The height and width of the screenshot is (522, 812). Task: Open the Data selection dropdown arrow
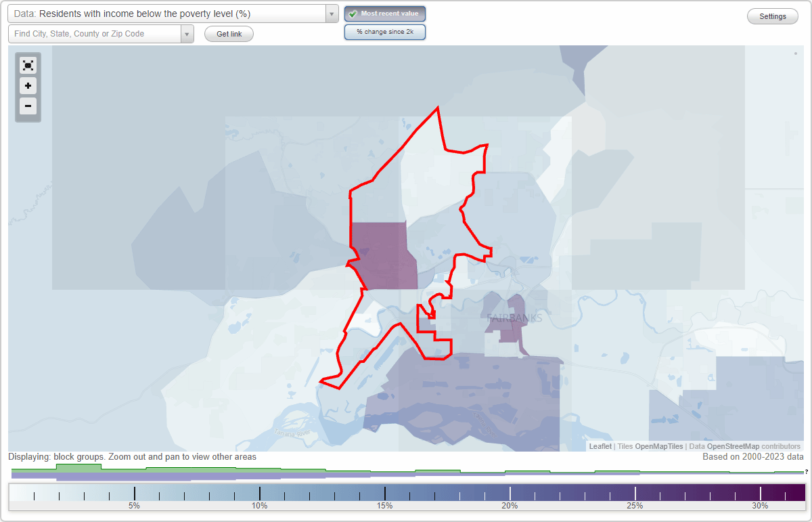[x=332, y=14]
